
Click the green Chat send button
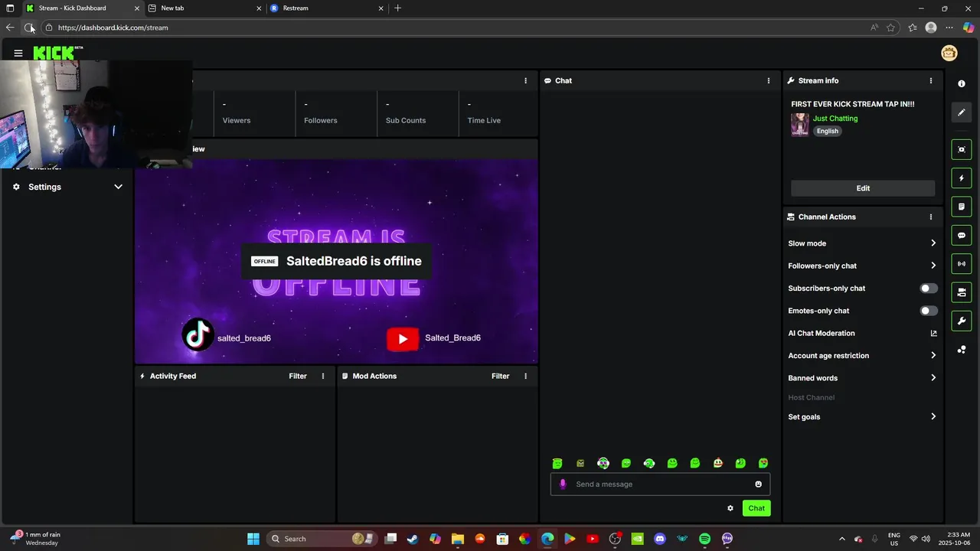click(756, 508)
